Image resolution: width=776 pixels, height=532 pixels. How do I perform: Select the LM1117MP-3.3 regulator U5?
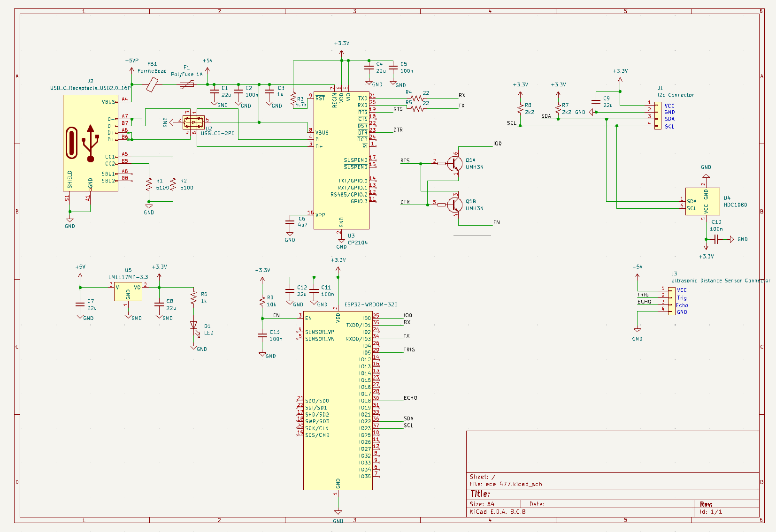click(x=128, y=291)
